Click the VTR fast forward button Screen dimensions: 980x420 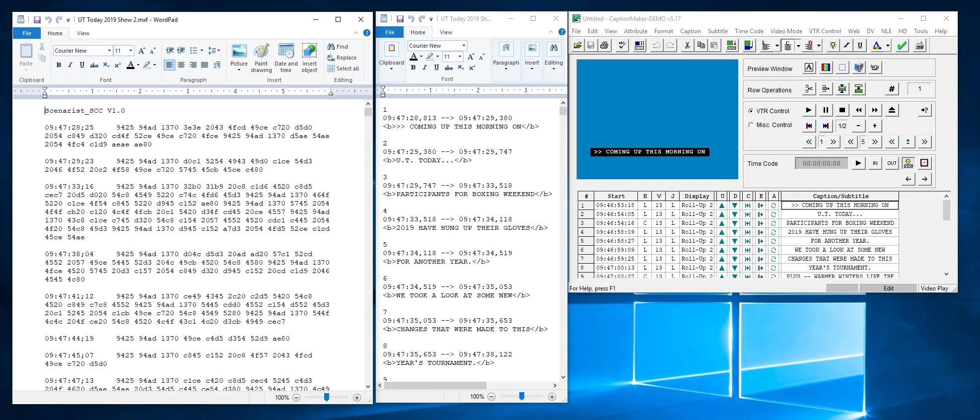coord(875,110)
